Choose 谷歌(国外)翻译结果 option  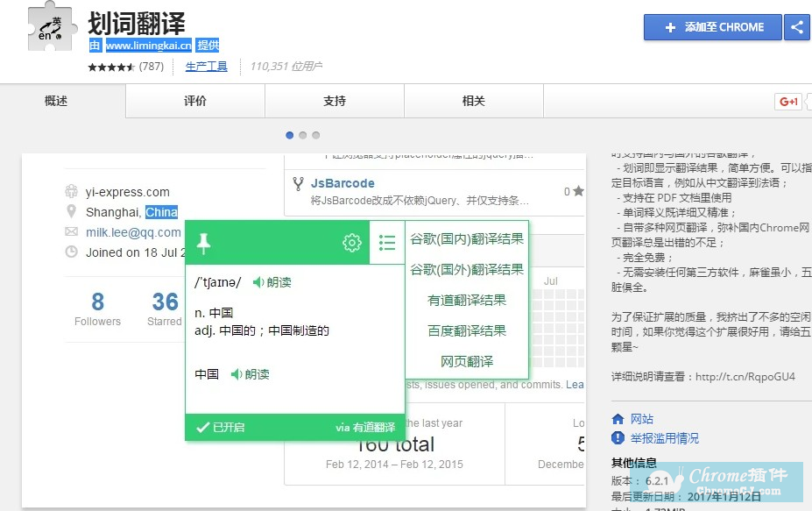pyautogui.click(x=467, y=269)
